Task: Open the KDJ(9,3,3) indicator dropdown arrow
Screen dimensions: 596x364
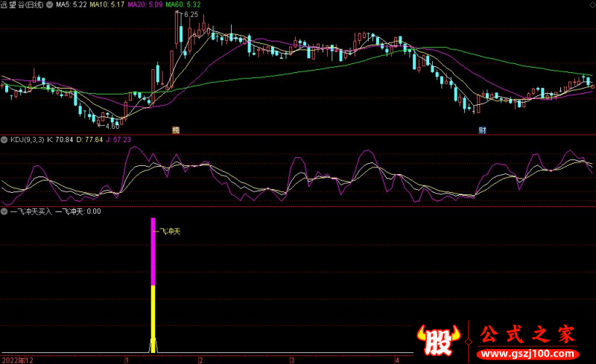Action: point(5,139)
